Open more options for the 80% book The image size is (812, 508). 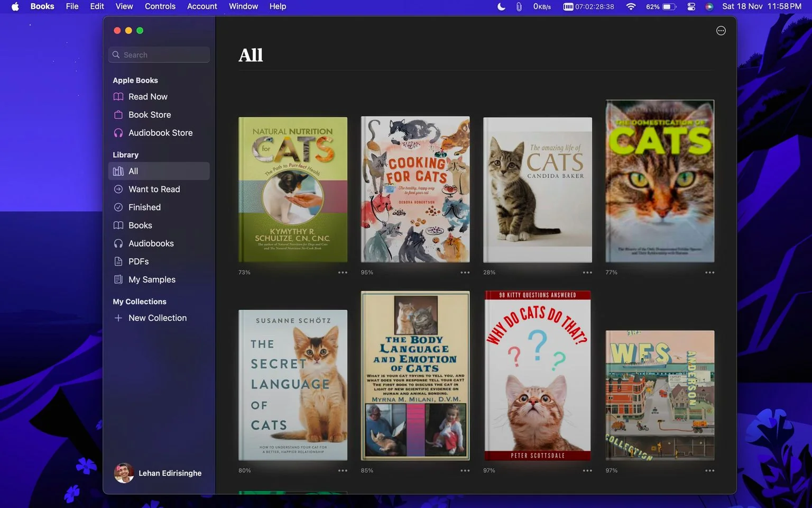[x=343, y=470]
